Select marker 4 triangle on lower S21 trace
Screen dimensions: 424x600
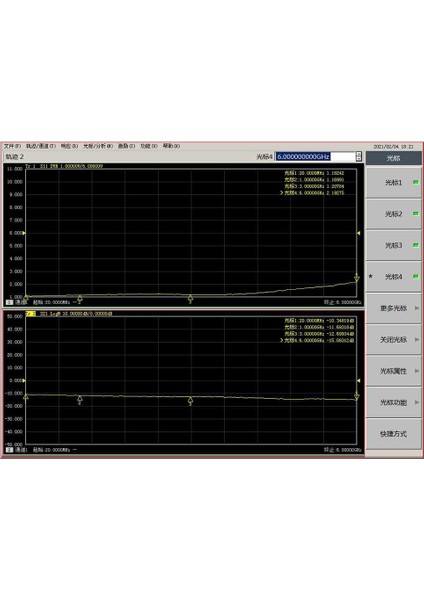pyautogui.click(x=357, y=396)
